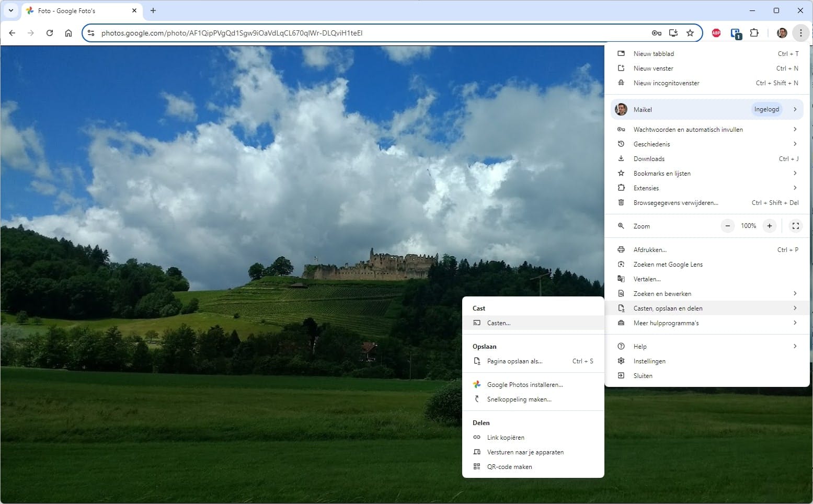The image size is (813, 504).
Task: Open Instellingen from the menu
Action: [x=707, y=361]
